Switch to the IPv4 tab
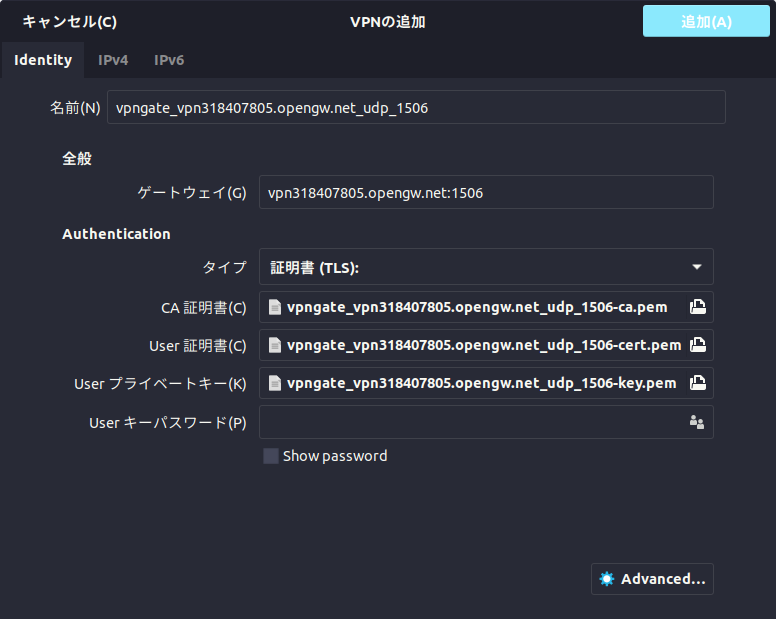The height and width of the screenshot is (619, 776). click(113, 60)
